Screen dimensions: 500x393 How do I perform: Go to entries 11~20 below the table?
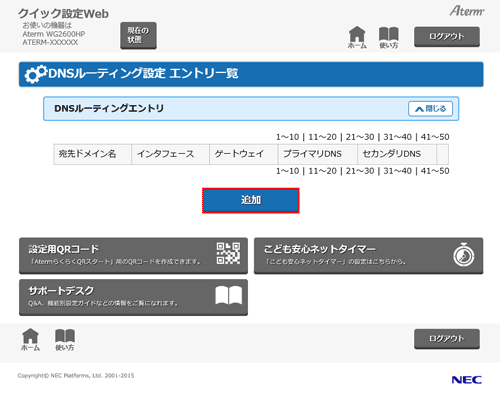pos(322,171)
